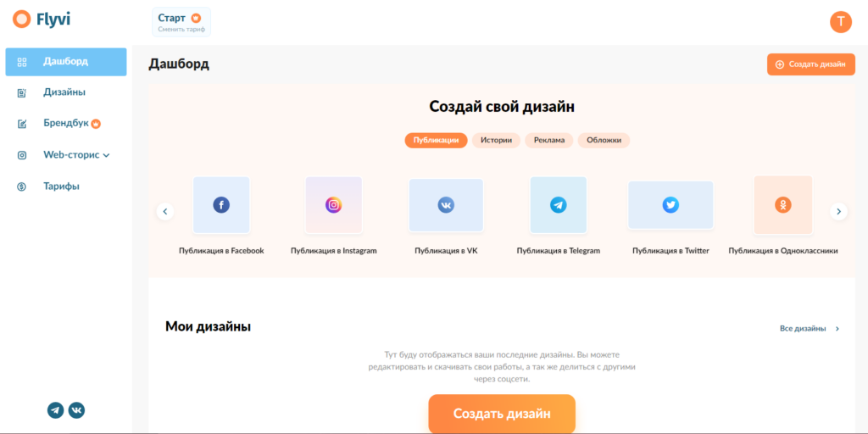Click the Facebook publication icon

221,205
